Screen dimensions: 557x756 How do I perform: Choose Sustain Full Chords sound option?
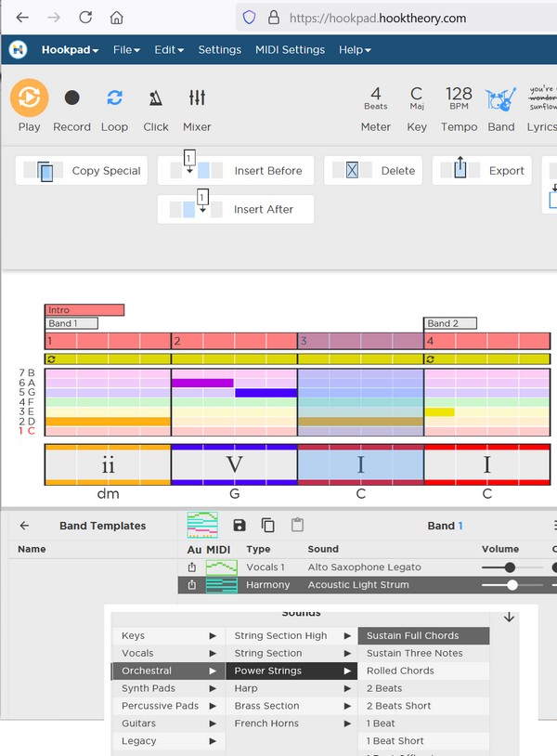click(x=413, y=636)
